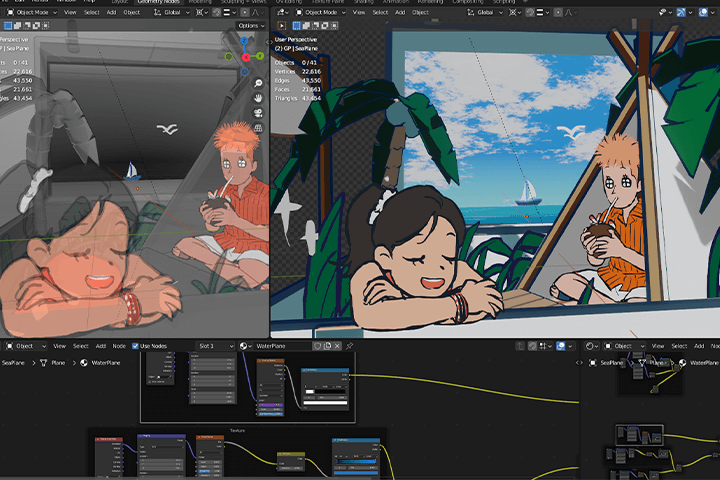Open Select menu in left viewport header
The width and height of the screenshot is (720, 480).
[x=91, y=12]
